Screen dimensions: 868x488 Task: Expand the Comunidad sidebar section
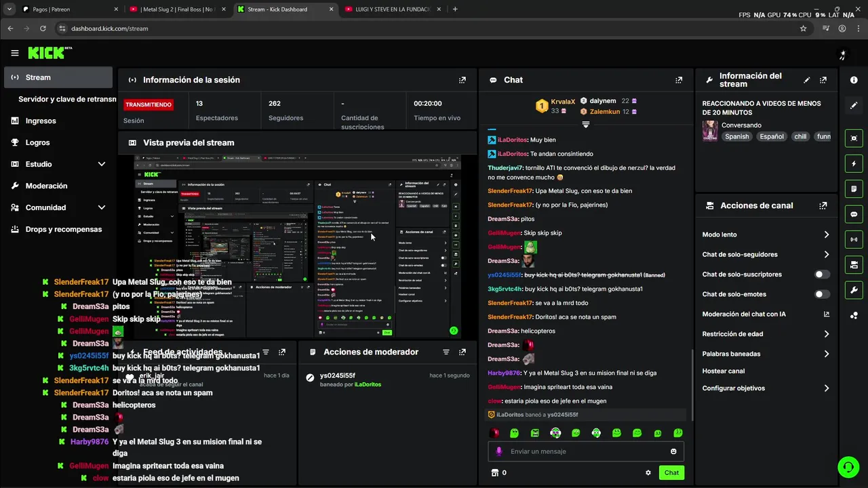102,207
